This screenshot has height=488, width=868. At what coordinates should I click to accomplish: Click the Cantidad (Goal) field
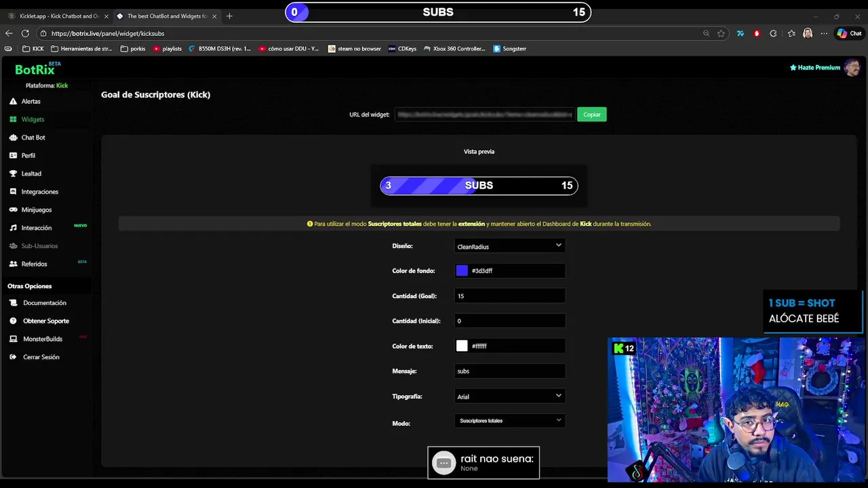point(510,296)
